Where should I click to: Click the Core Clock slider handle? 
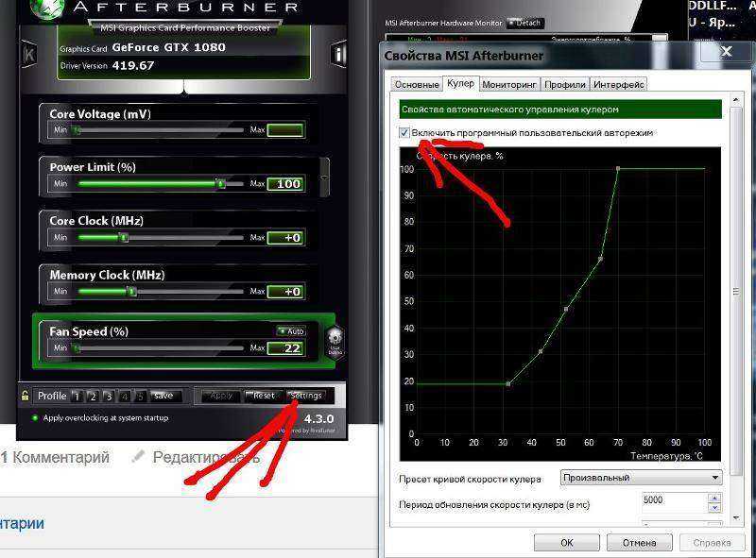tap(124, 238)
